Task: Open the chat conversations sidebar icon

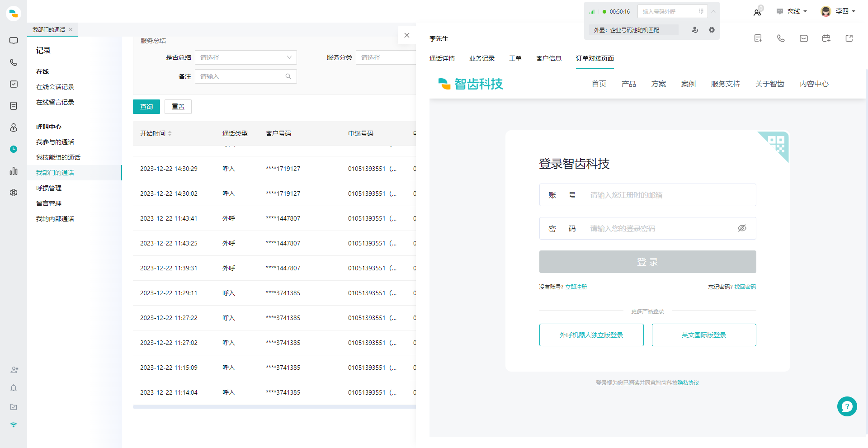Action: pos(14,41)
